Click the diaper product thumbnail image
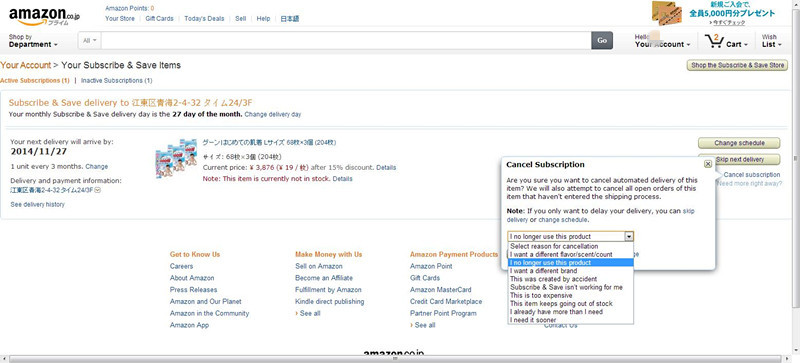This screenshot has height=363, width=800. click(x=176, y=158)
